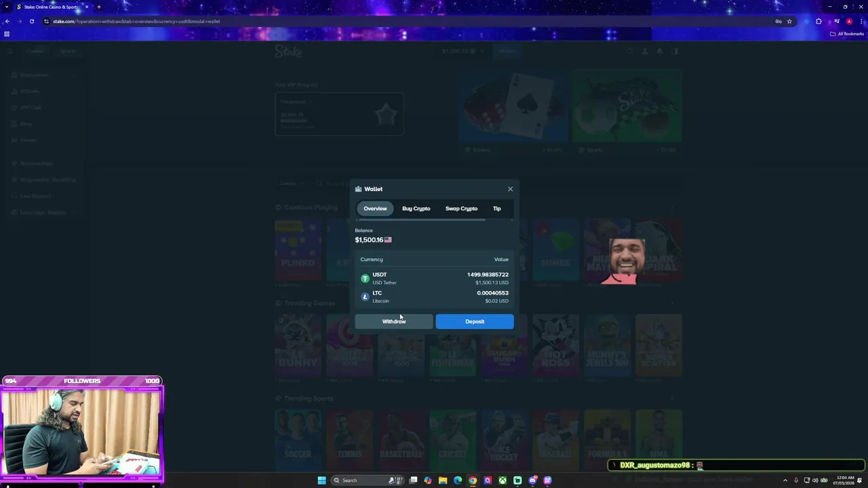The image size is (868, 488).
Task: Click the Value column header
Action: [x=501, y=260]
